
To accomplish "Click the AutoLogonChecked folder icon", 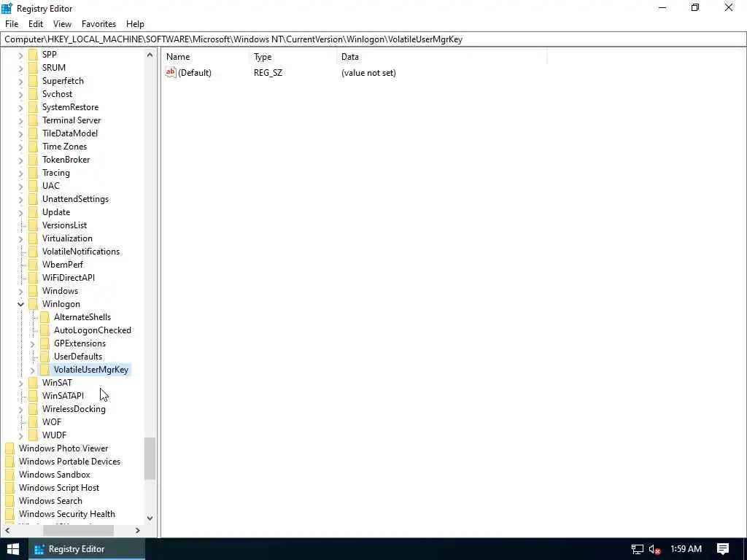I will (x=44, y=330).
